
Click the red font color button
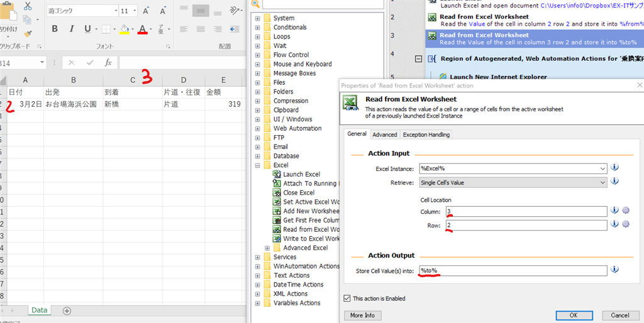point(142,29)
